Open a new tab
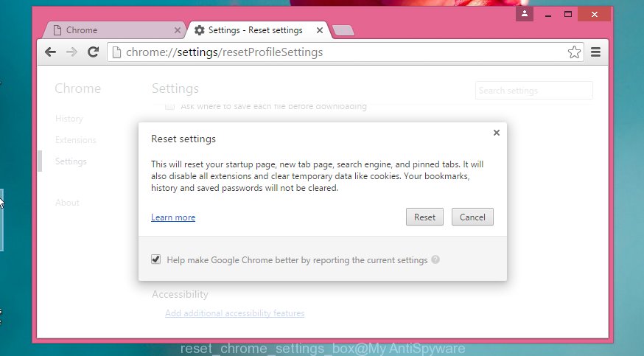The image size is (644, 356). [x=343, y=30]
